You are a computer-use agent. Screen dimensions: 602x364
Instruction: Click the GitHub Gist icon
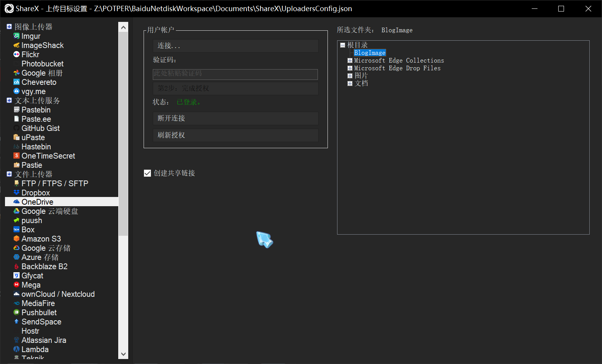[17, 128]
